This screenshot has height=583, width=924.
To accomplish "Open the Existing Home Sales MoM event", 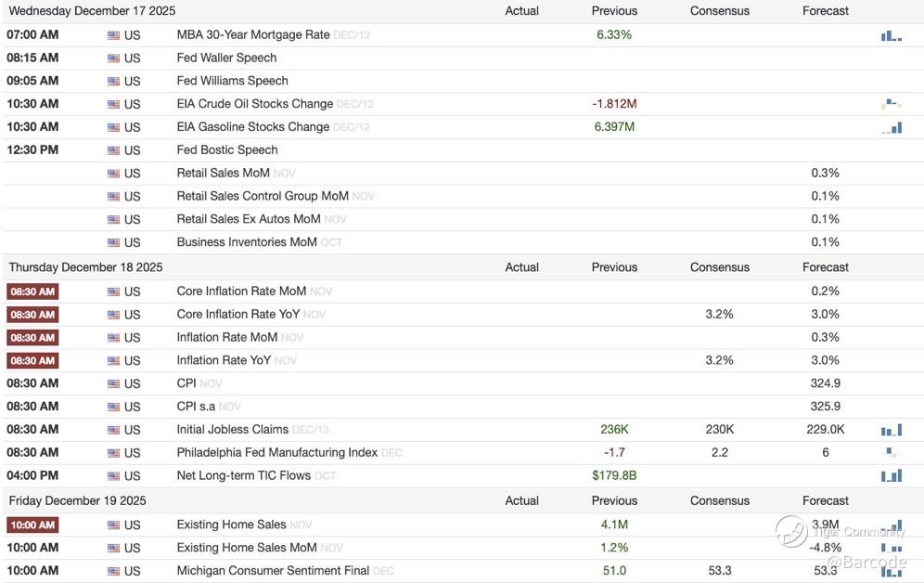I will click(247, 548).
